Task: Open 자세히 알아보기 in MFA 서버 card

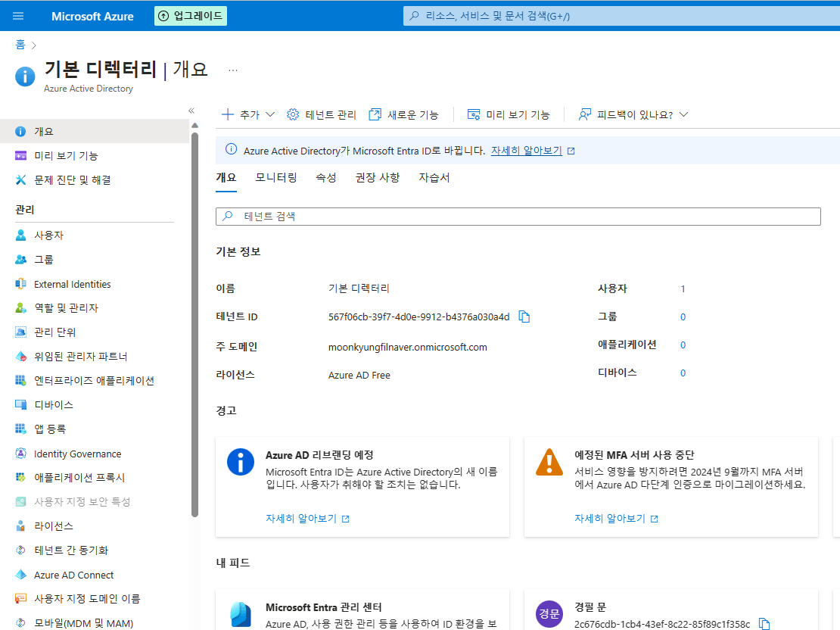Action: click(616, 519)
